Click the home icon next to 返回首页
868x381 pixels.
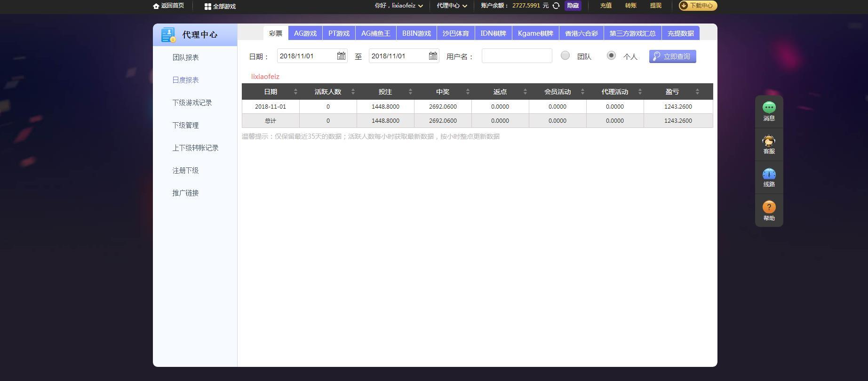pos(156,6)
